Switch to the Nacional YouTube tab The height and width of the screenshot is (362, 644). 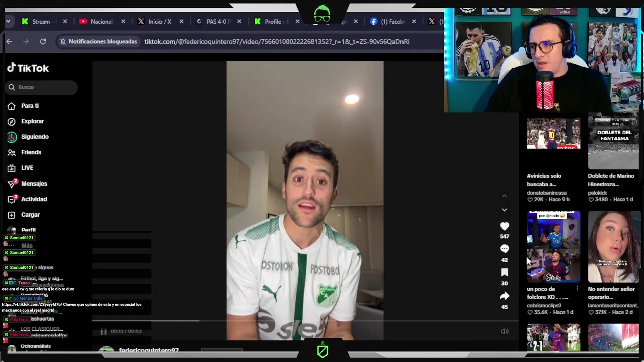(x=102, y=22)
